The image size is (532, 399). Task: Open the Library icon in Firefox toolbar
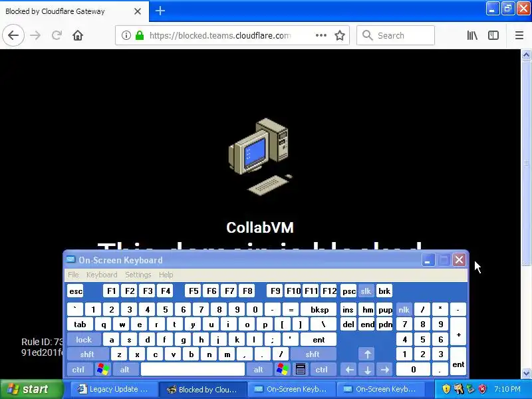click(472, 35)
